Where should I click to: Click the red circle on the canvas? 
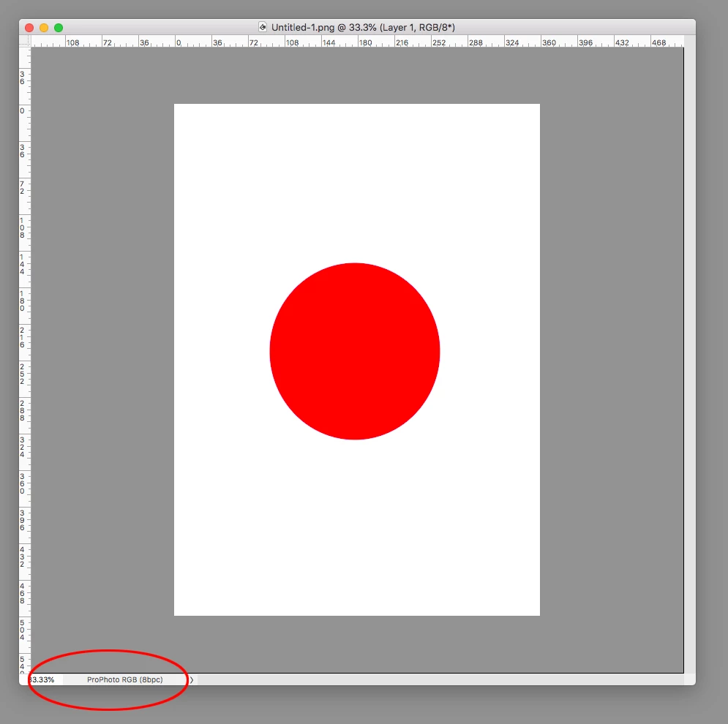tap(355, 351)
